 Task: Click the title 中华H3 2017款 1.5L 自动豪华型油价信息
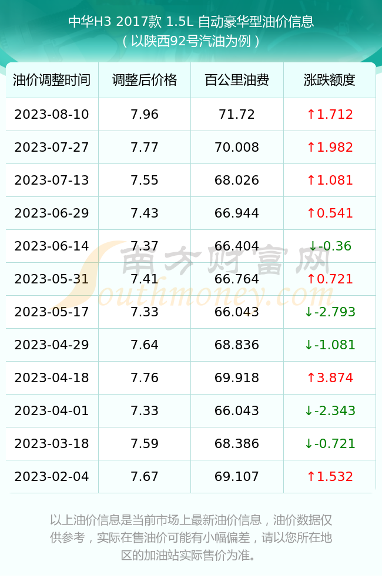pyautogui.click(x=191, y=22)
